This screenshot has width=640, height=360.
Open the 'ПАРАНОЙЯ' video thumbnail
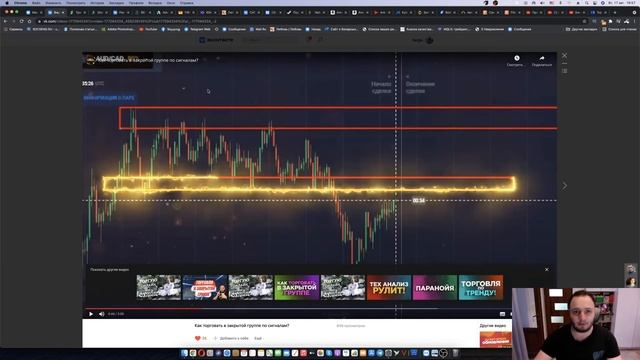click(x=435, y=287)
